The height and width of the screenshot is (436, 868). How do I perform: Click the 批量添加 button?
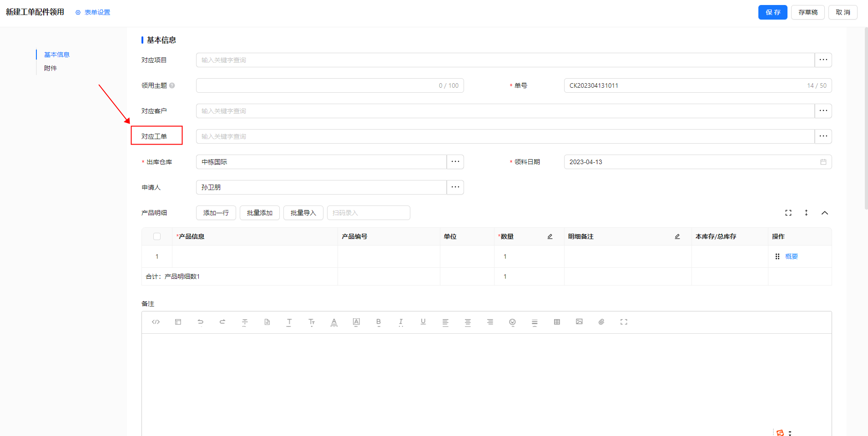pyautogui.click(x=260, y=213)
